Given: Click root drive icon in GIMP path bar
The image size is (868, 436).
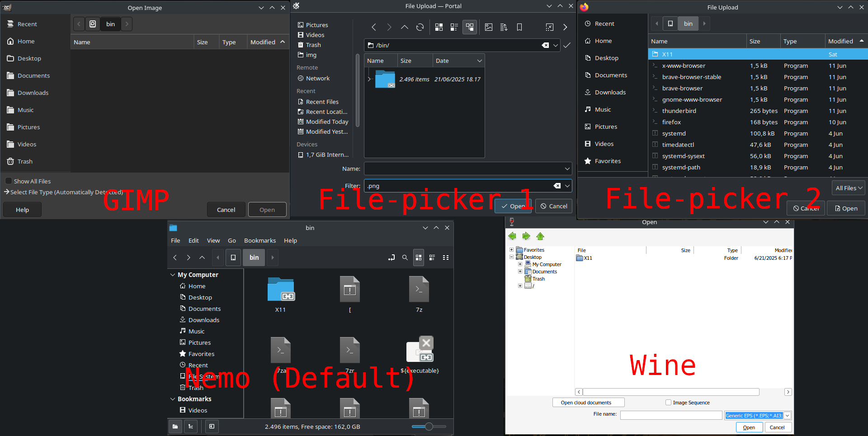Looking at the screenshot, I should point(93,24).
